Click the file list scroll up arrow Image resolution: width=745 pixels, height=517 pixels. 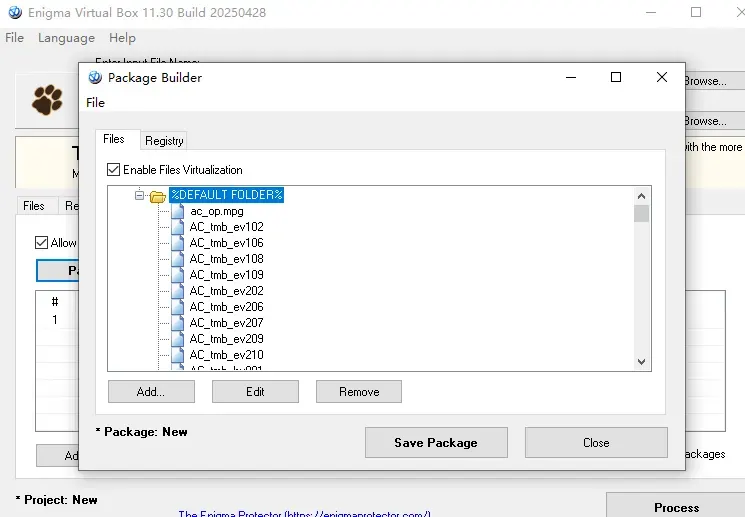click(x=641, y=196)
